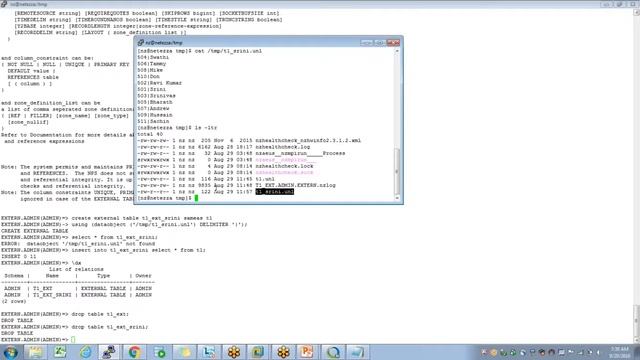Click the '(2 rows)' line
The image size is (640, 360).
(13, 301)
